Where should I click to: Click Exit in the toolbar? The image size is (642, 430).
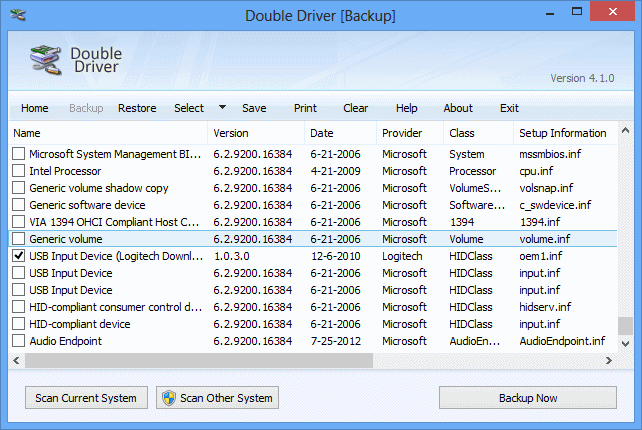click(509, 108)
